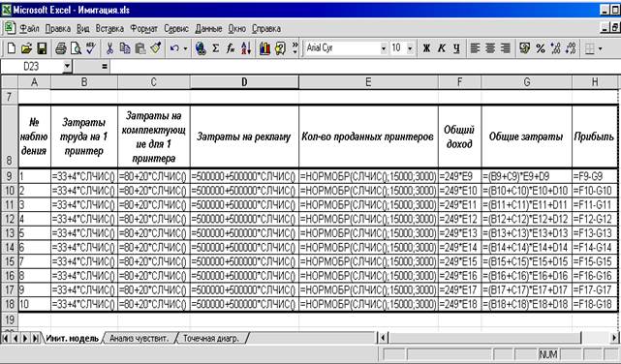Sort ascending A-Z icon
621x364 pixels.
(246, 48)
